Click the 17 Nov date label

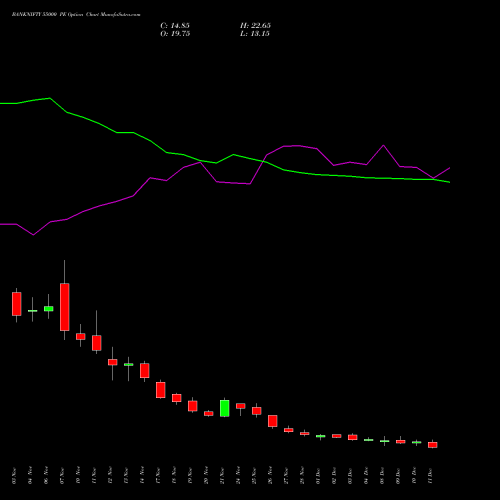click(x=158, y=476)
